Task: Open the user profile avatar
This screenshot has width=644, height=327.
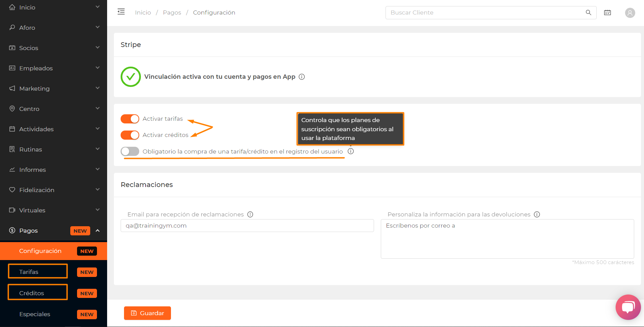Action: tap(630, 13)
